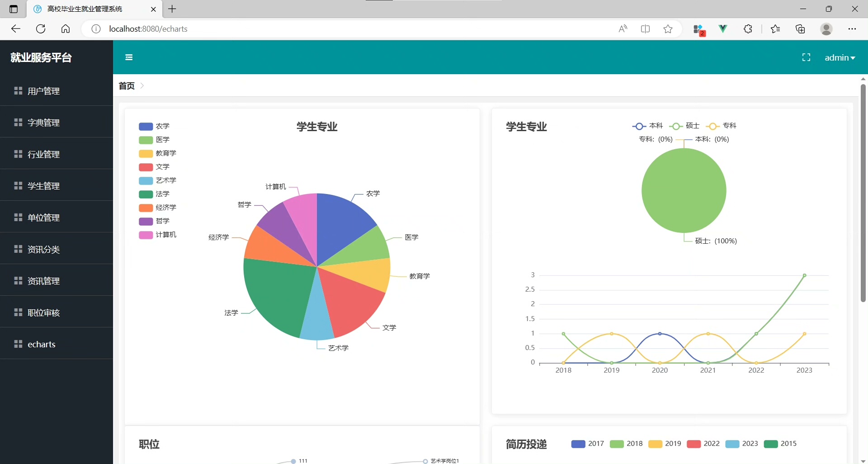
Task: Open 资讯分类 in the sidebar
Action: (57, 249)
